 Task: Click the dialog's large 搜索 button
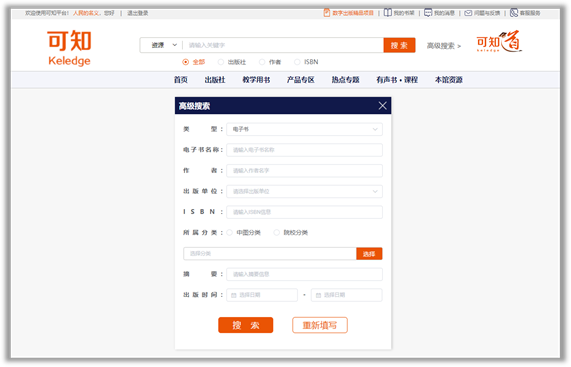click(245, 325)
